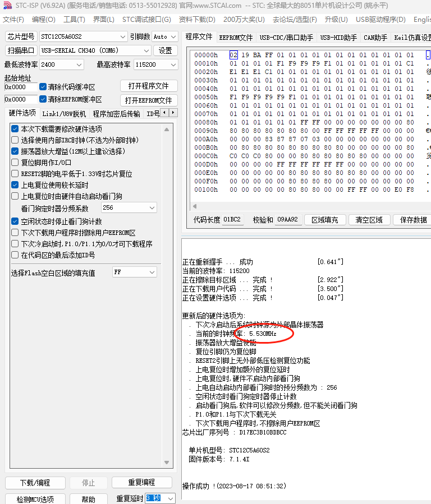Click 打开程序文件 button

pyautogui.click(x=149, y=86)
